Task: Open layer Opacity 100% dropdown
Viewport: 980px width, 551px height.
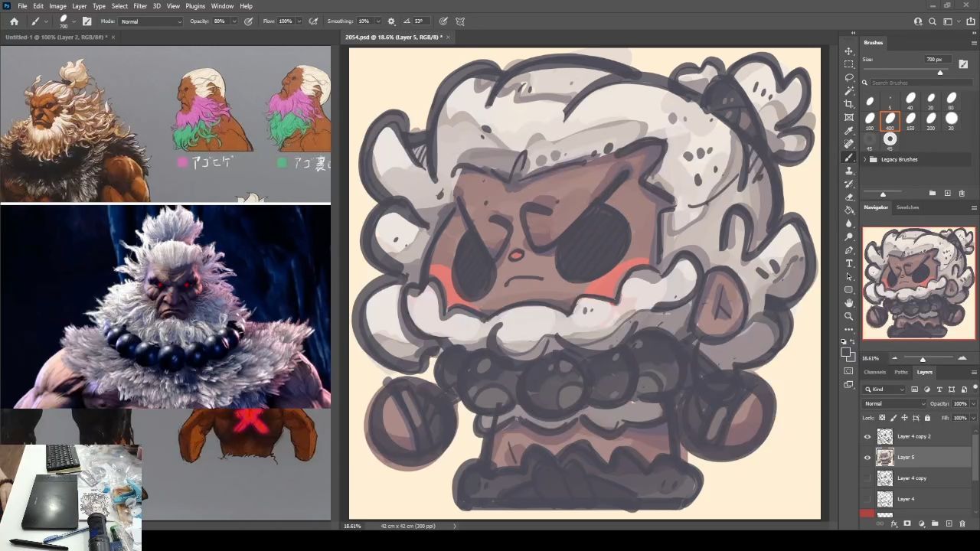Action: pyautogui.click(x=973, y=403)
